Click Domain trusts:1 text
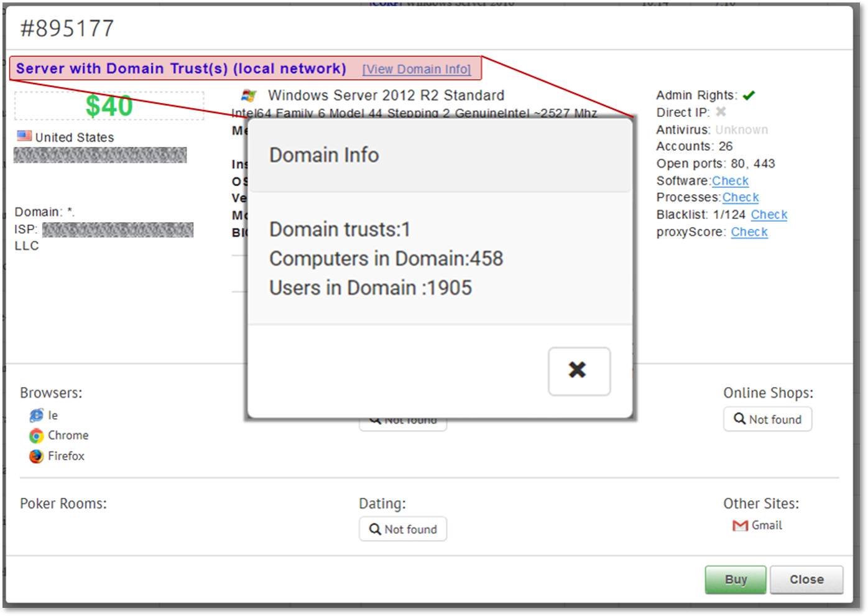Image resolution: width=868 pixels, height=616 pixels. (x=339, y=230)
